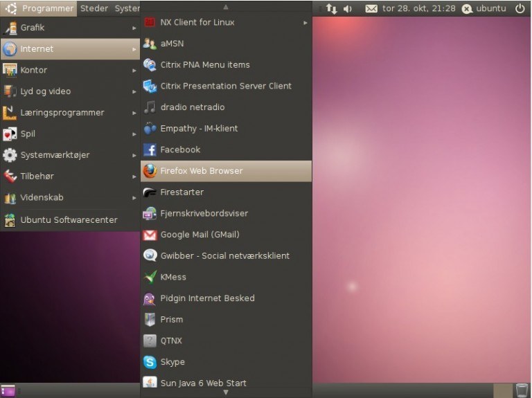Open the Google Mail (GMail) label
The width and height of the screenshot is (532, 398).
[199, 235]
